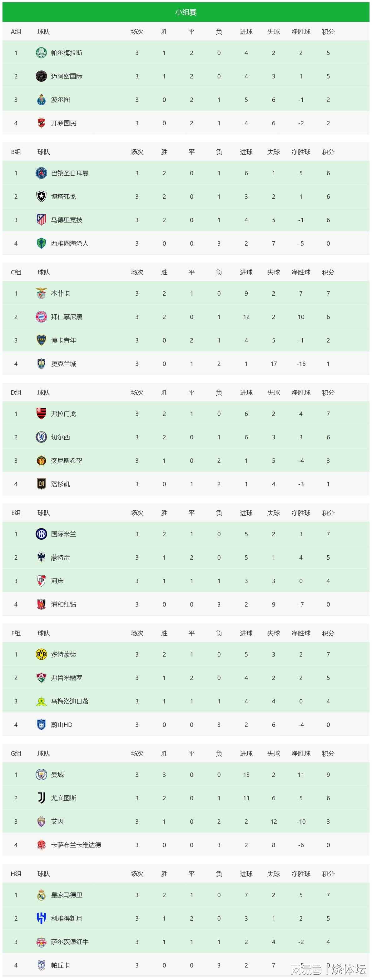The width and height of the screenshot is (372, 980).
Task: Click the Borussia Dortmund BVB logo
Action: [41, 654]
